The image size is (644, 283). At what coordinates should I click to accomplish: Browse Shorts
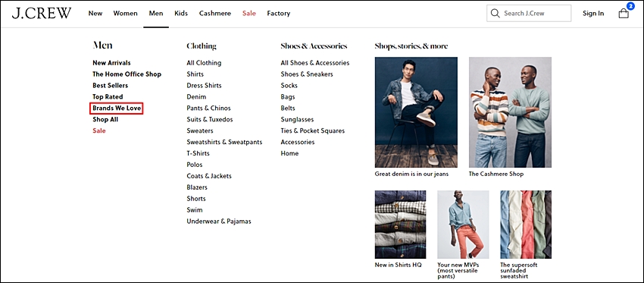196,199
